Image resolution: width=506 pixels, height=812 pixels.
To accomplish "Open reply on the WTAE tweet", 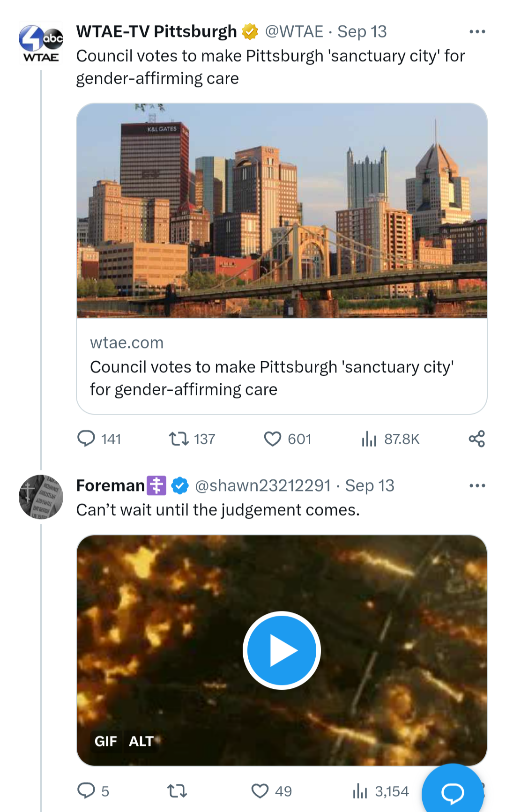I will (99, 439).
